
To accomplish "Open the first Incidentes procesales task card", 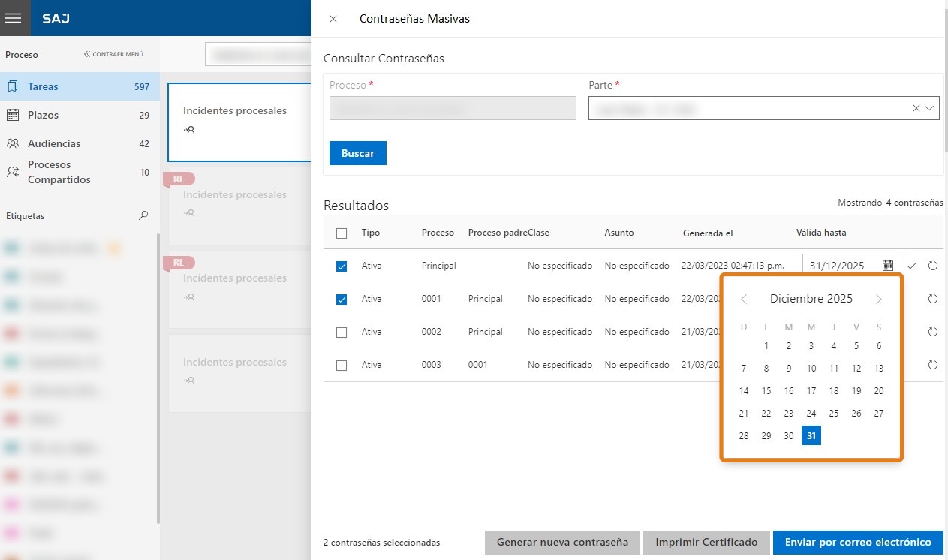I will 239,122.
